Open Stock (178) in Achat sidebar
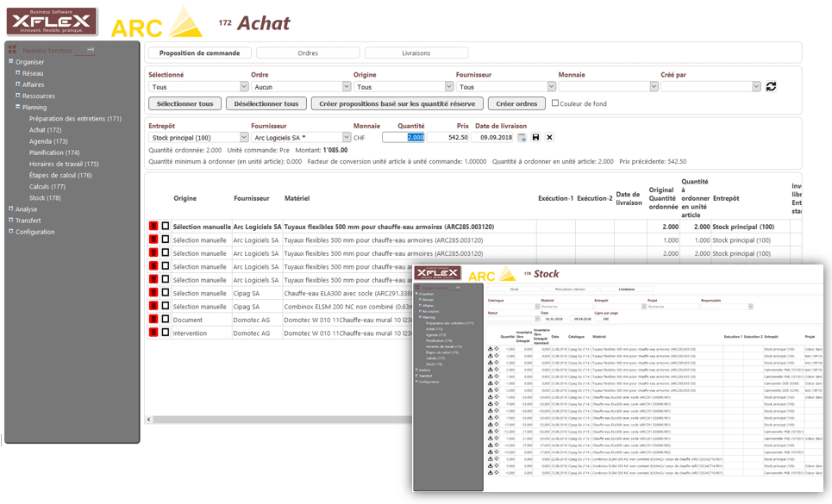Screen dimensions: 832x504 pyautogui.click(x=45, y=197)
